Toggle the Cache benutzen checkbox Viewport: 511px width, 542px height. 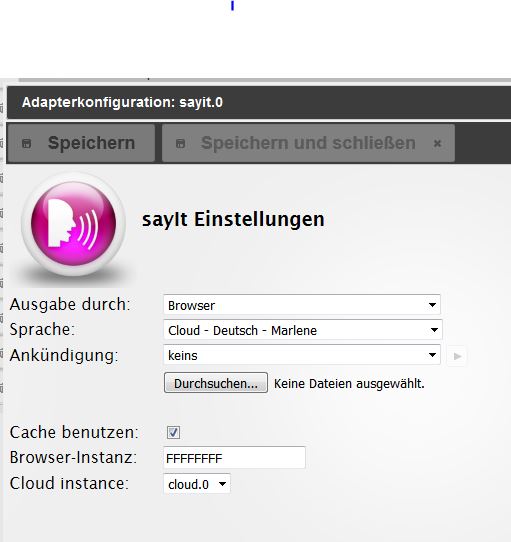(x=173, y=432)
